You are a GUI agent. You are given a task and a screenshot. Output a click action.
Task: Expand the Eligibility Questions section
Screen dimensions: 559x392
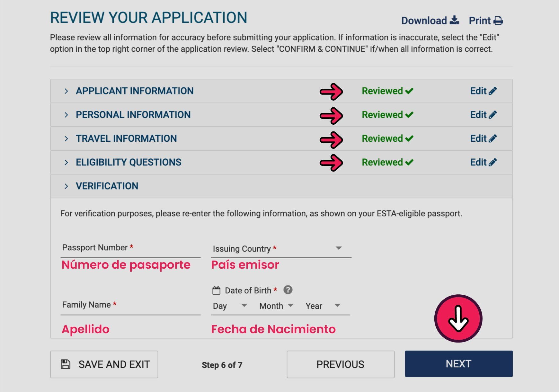pyautogui.click(x=66, y=163)
